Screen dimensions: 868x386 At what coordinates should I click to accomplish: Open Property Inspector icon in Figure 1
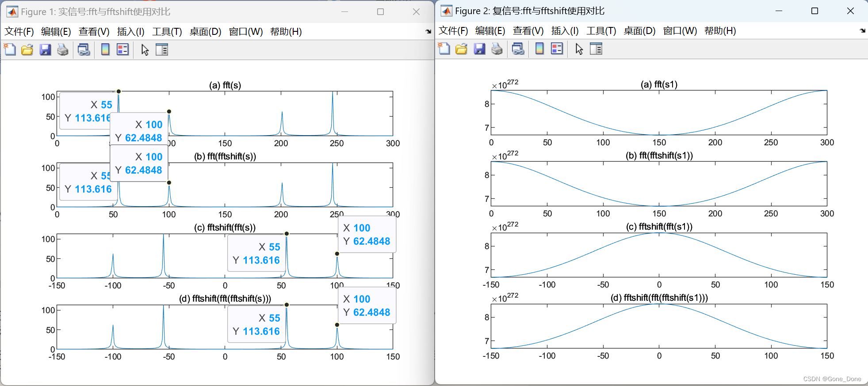(162, 49)
